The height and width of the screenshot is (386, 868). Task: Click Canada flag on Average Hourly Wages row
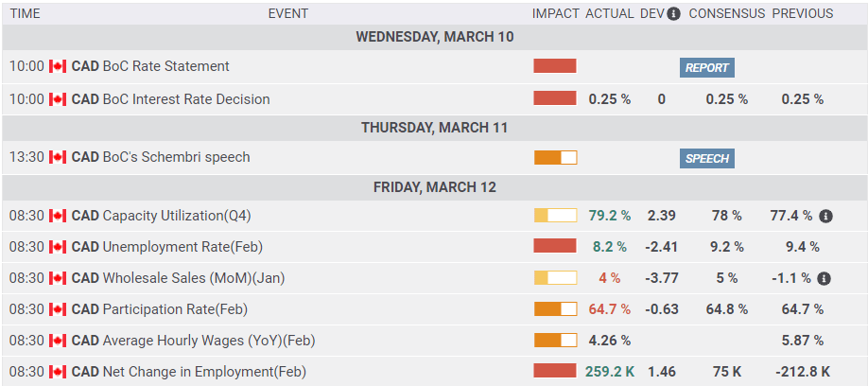pos(58,341)
